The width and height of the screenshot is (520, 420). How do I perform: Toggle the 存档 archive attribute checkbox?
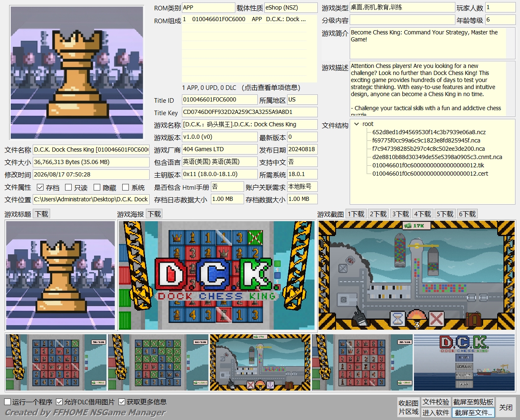click(x=40, y=187)
